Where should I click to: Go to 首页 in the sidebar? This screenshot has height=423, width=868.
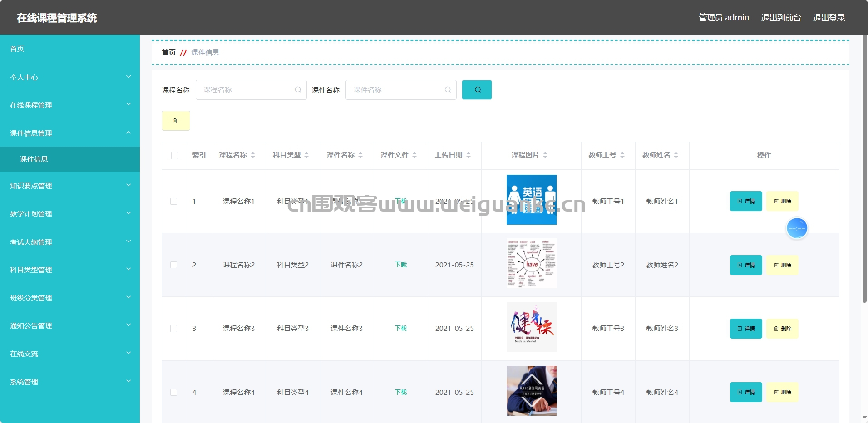point(70,49)
